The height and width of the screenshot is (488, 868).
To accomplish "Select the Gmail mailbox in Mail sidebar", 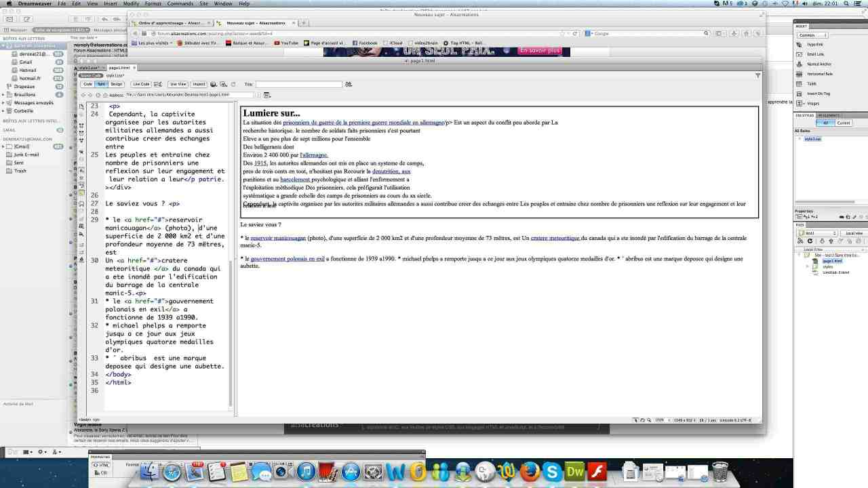I will click(26, 62).
